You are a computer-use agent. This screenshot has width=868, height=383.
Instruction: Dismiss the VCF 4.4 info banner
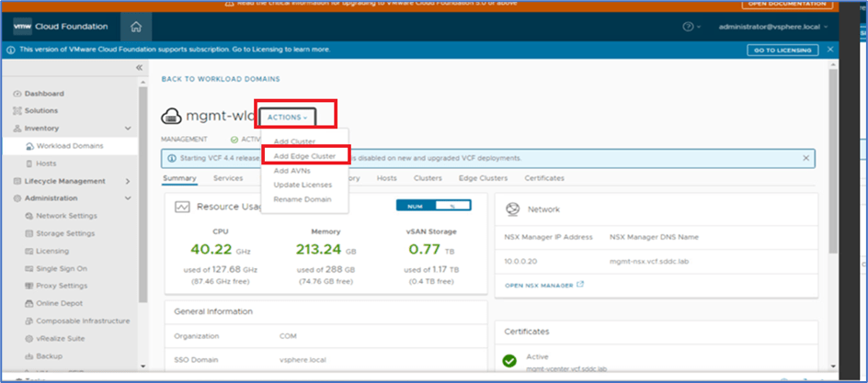806,158
